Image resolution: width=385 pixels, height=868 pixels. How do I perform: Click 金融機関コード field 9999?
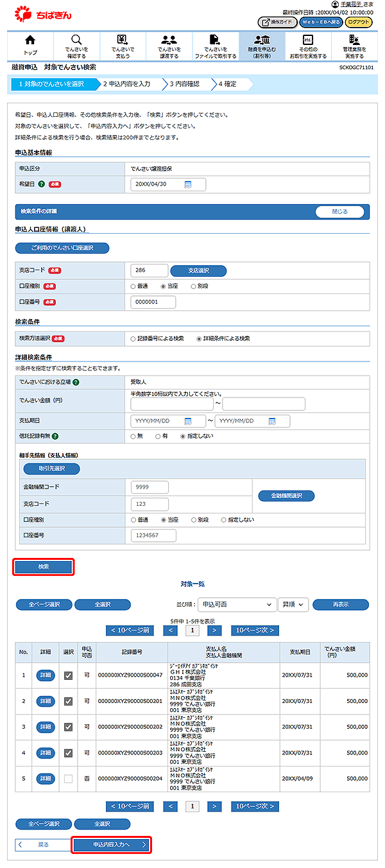pyautogui.click(x=150, y=487)
